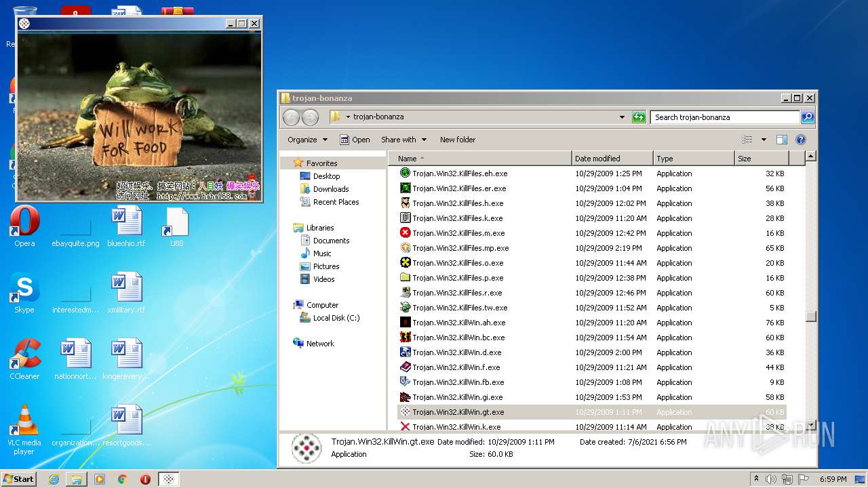The height and width of the screenshot is (488, 868).
Task: Click the Forward navigation arrow in Explorer
Action: tap(310, 117)
